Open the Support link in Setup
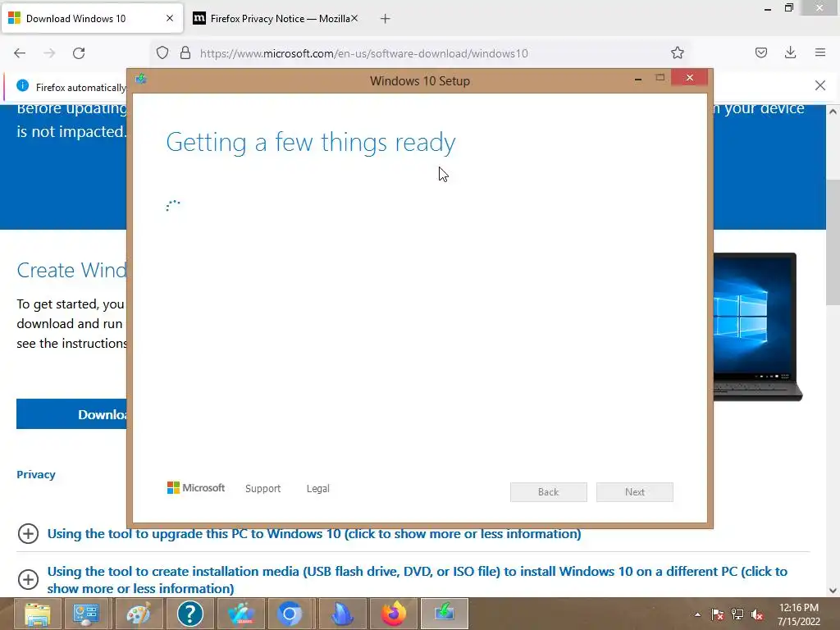 pos(262,489)
